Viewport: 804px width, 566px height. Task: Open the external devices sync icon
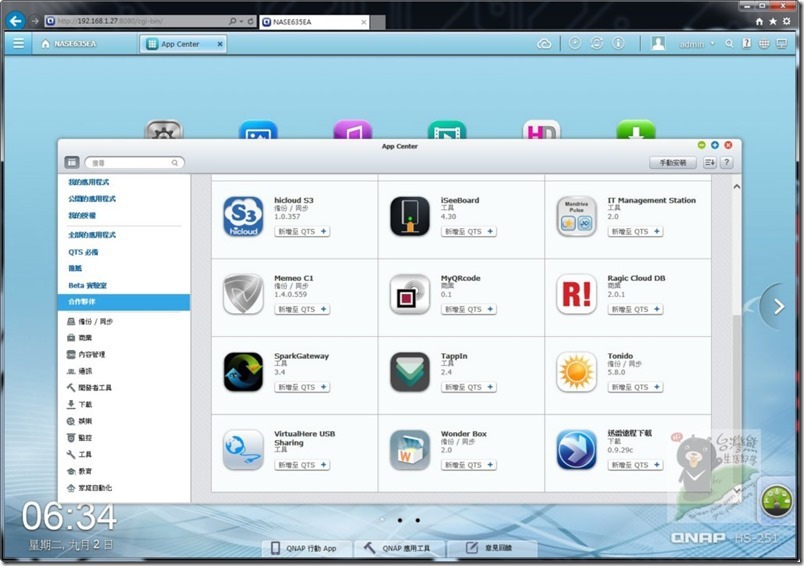tap(597, 44)
